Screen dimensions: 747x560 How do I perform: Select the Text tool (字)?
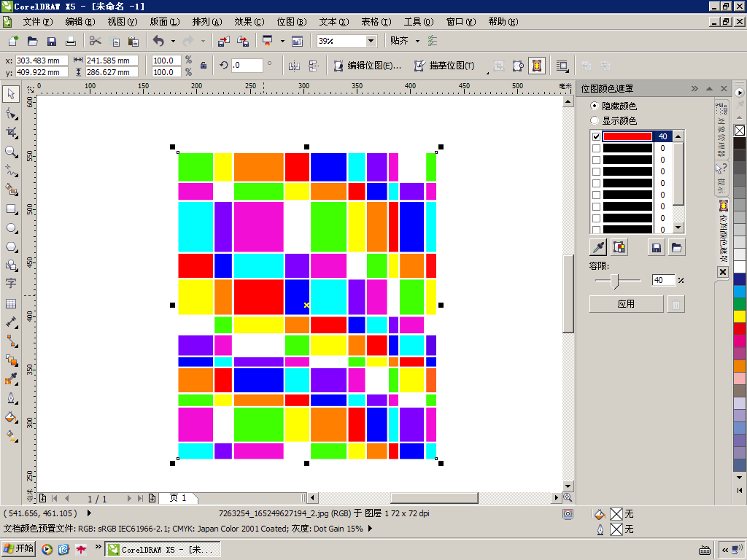11,283
